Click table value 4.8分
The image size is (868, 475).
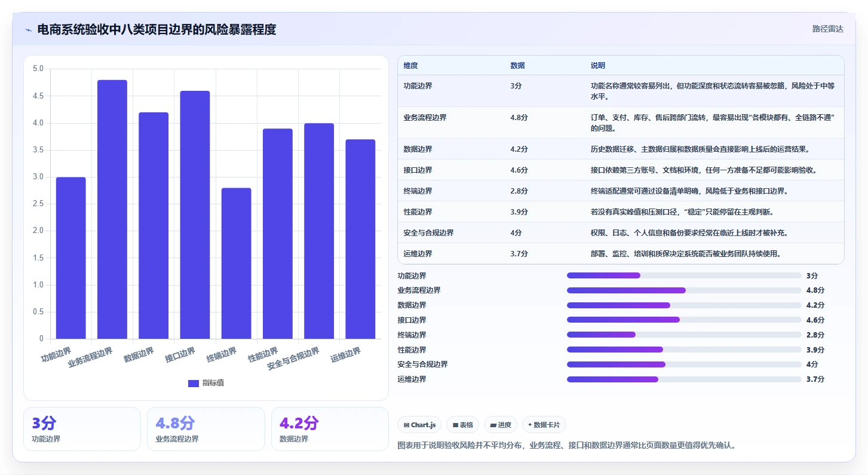pyautogui.click(x=519, y=118)
